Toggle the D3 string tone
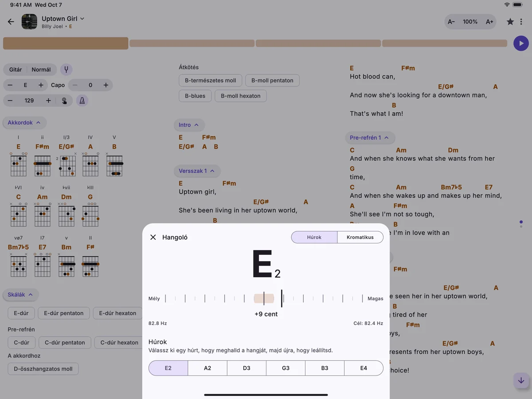532x399 pixels. point(246,368)
